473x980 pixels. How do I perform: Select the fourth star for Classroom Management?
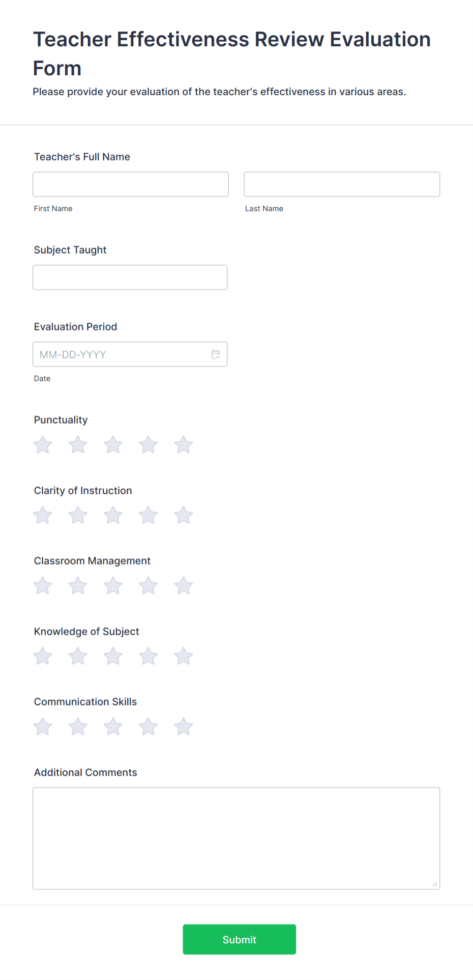(x=148, y=585)
